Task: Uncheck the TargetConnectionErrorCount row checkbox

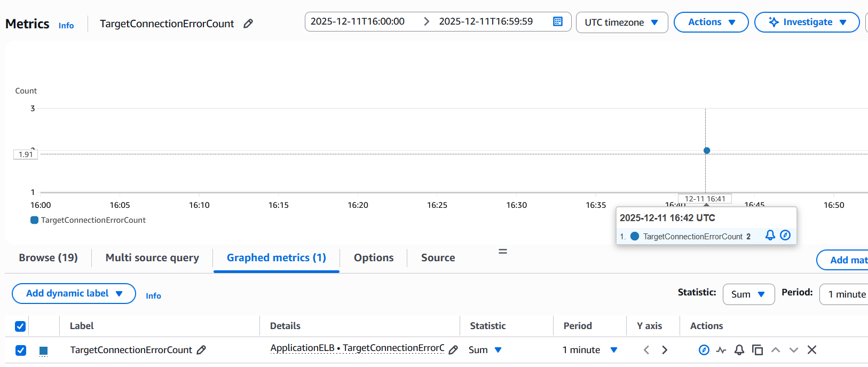Action: click(x=20, y=350)
